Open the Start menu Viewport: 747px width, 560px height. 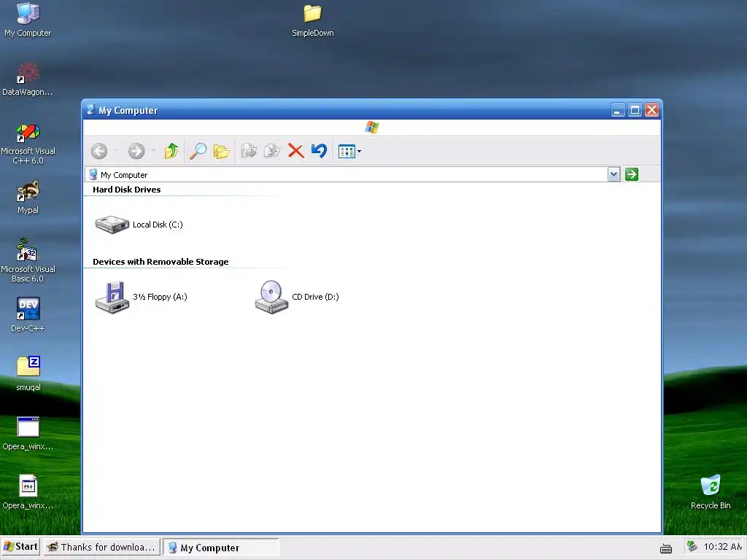(20, 547)
